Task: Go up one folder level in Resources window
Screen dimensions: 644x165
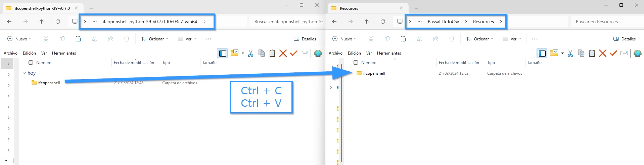Action: pyautogui.click(x=366, y=22)
